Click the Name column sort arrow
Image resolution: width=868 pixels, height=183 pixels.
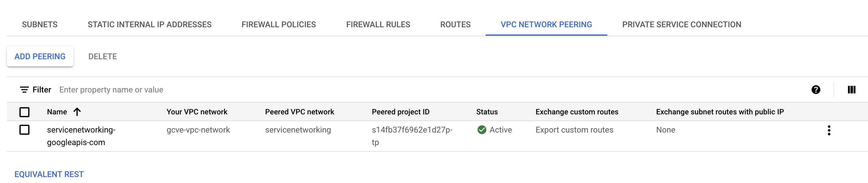(78, 112)
